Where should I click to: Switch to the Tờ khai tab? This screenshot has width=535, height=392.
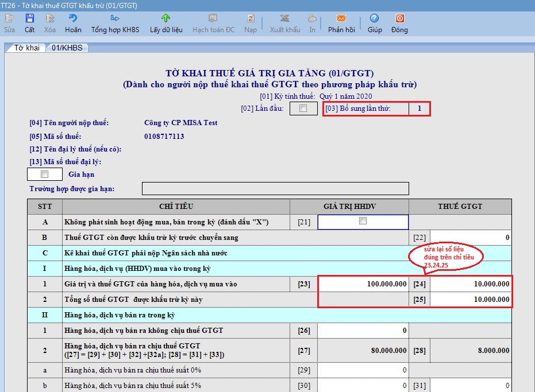click(26, 48)
